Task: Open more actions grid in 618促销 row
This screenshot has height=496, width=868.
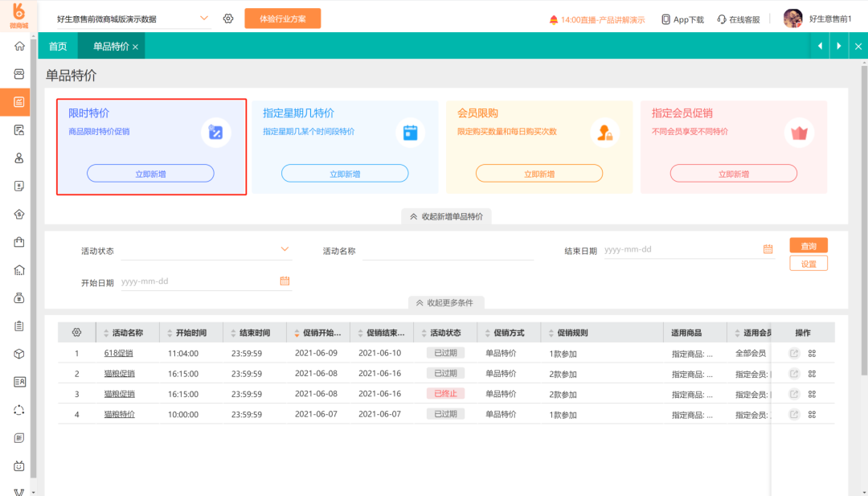Action: point(812,353)
